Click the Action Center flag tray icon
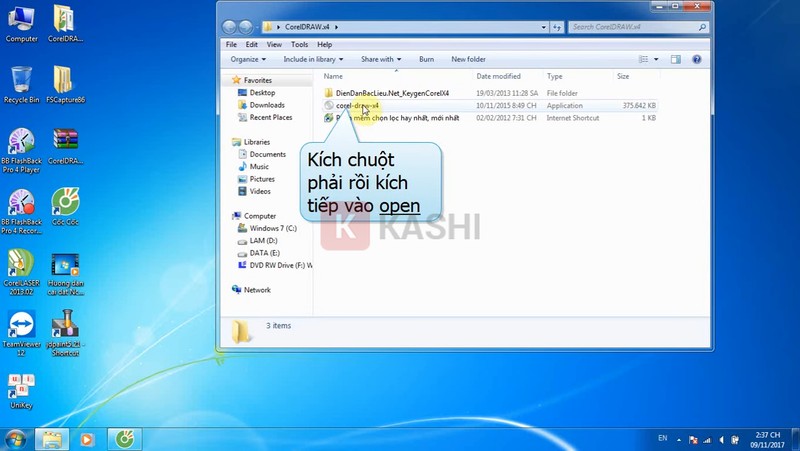 coord(693,439)
